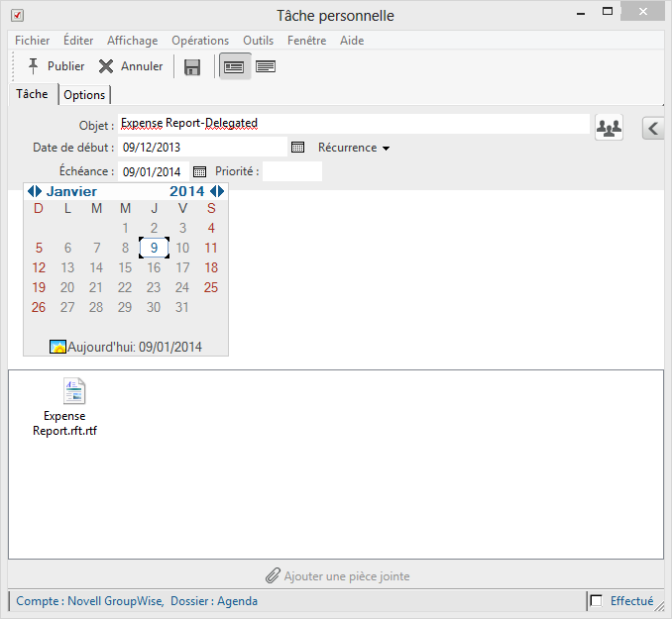The height and width of the screenshot is (619, 672).
Task: Minimize the Tâche personnelle window
Action: pyautogui.click(x=581, y=13)
